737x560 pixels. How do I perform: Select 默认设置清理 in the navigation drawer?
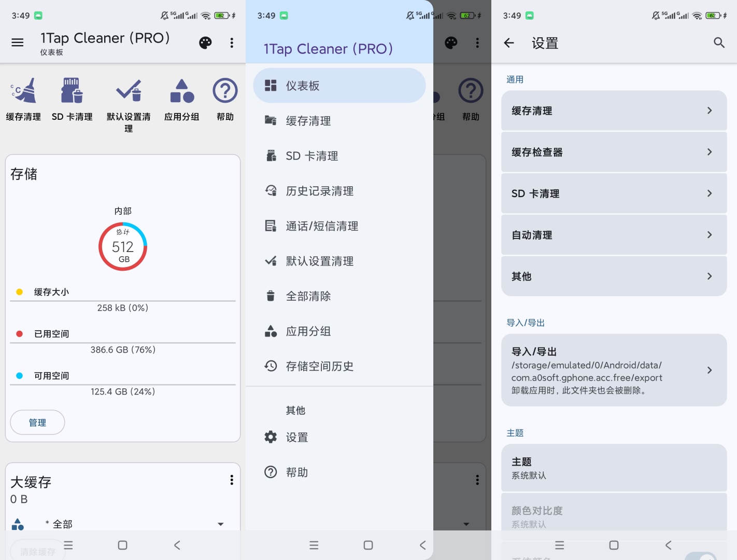(x=339, y=261)
